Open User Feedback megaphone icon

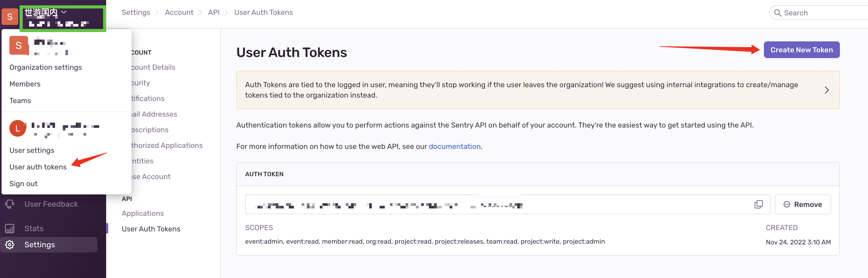pyautogui.click(x=10, y=204)
